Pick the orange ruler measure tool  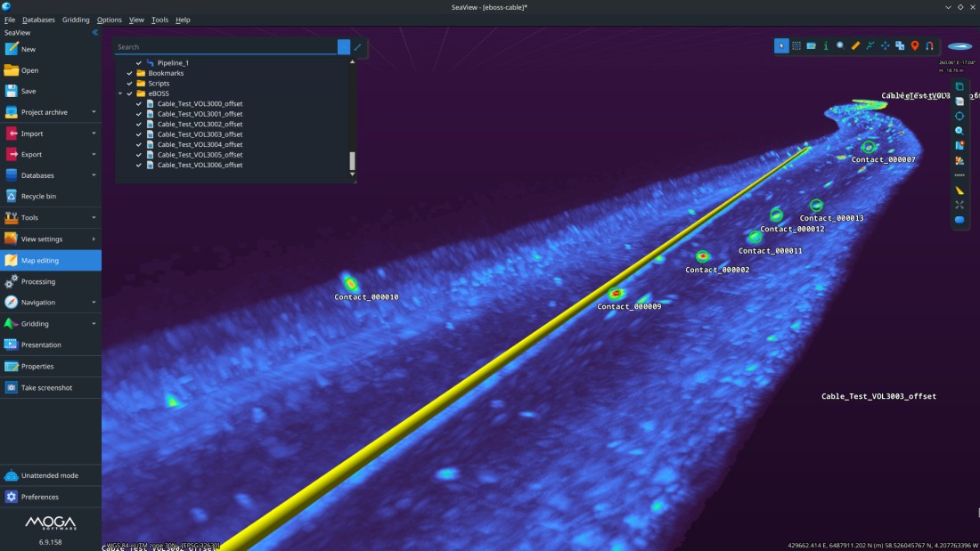pyautogui.click(x=855, y=45)
